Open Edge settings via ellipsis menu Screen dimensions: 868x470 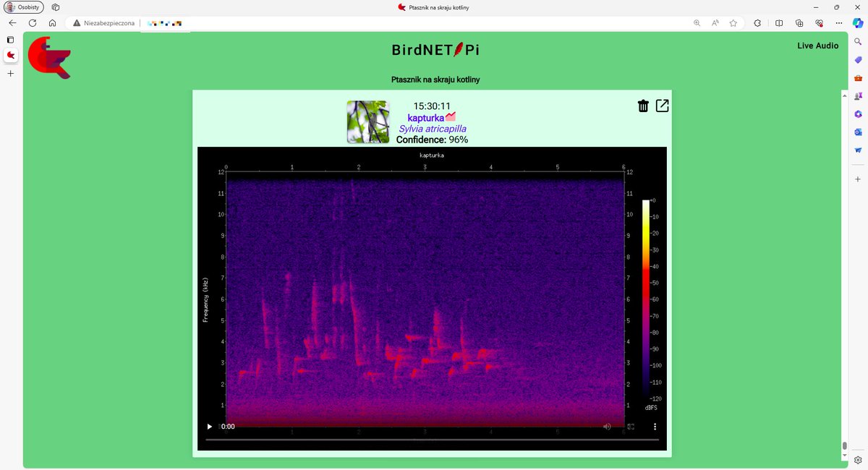tap(838, 22)
